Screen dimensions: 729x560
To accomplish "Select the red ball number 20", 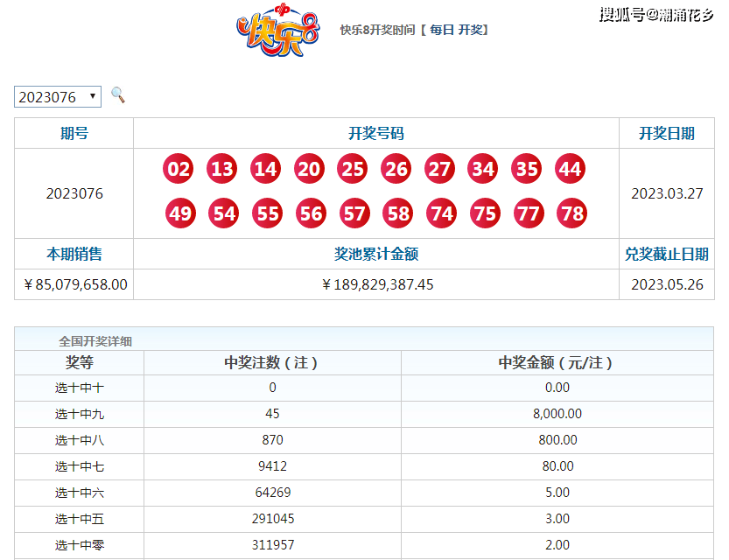I will pyautogui.click(x=309, y=169).
